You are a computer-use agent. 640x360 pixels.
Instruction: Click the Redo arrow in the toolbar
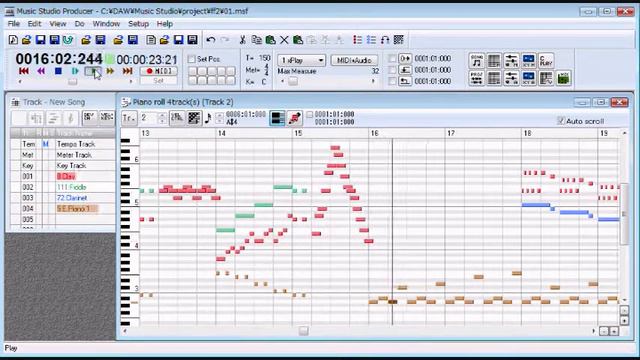[x=225, y=40]
